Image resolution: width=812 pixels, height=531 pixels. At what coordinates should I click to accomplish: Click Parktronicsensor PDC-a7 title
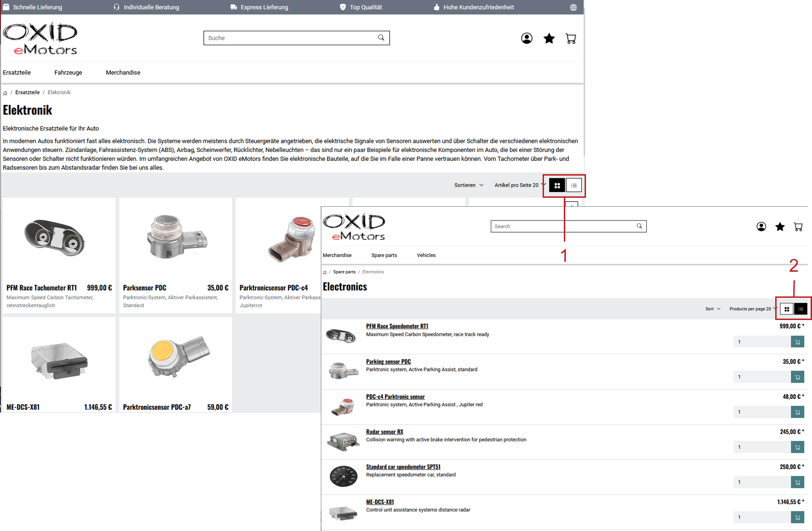157,407
